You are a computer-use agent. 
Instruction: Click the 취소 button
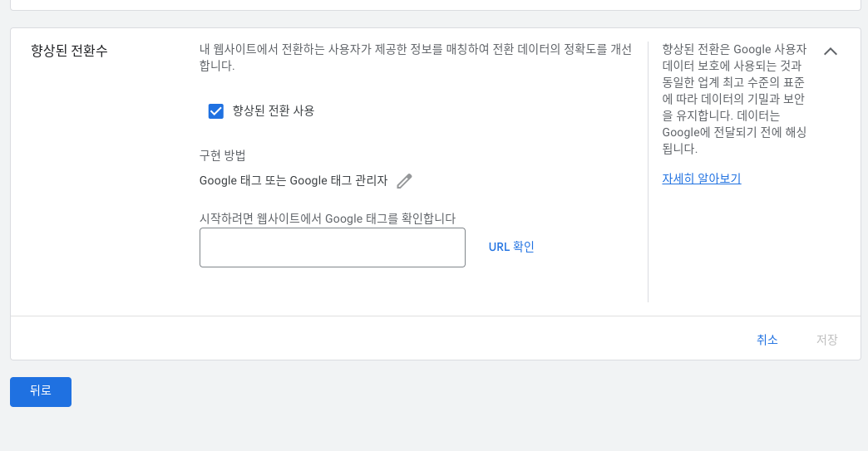[767, 340]
